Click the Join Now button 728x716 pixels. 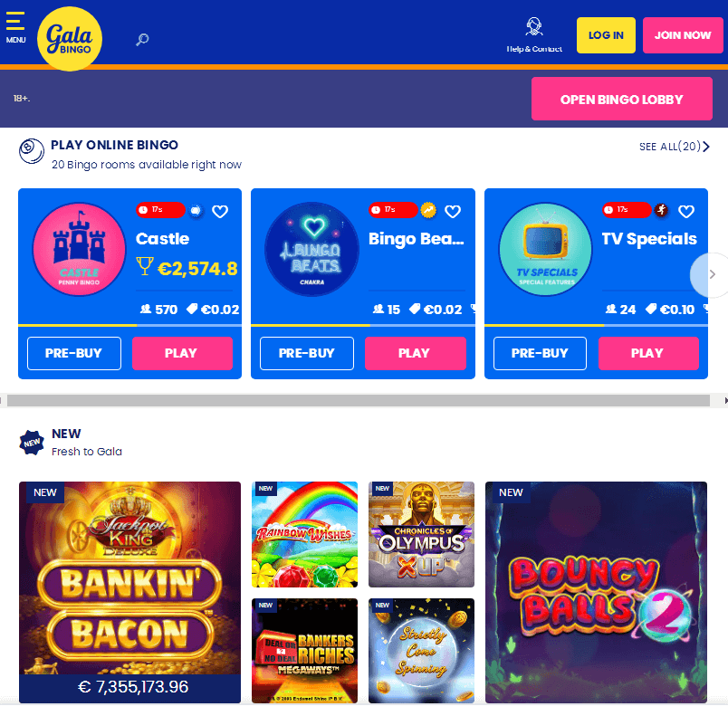[683, 35]
